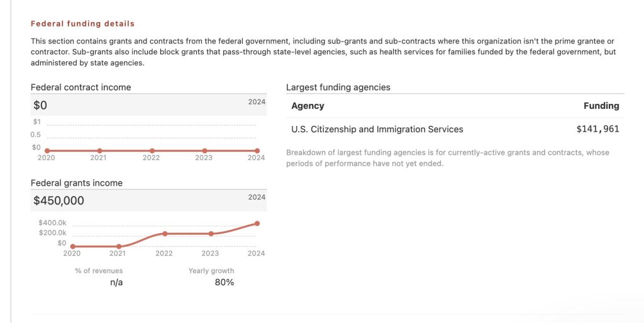644x323 pixels.
Task: Click the 2023 grants income data point
Action: [x=211, y=234]
